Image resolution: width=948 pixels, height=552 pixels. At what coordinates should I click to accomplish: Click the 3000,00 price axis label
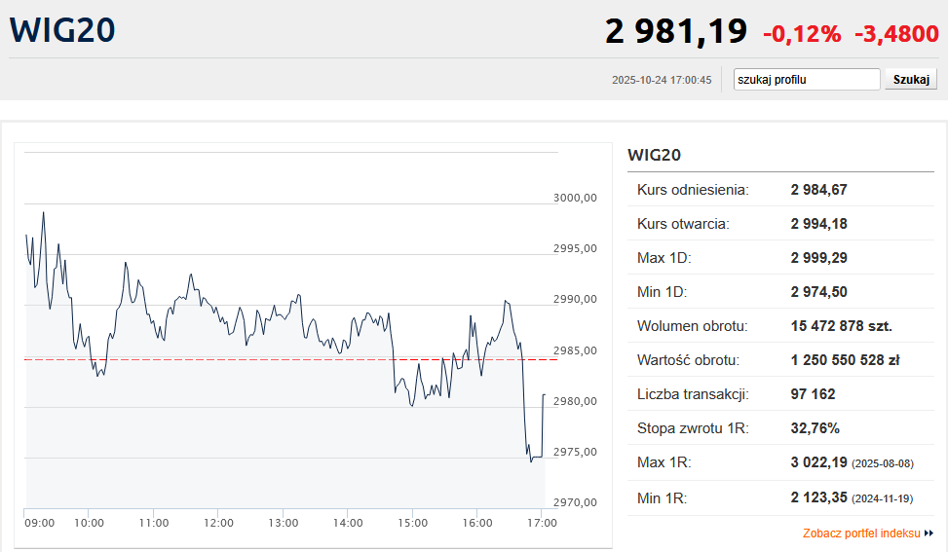click(x=575, y=198)
